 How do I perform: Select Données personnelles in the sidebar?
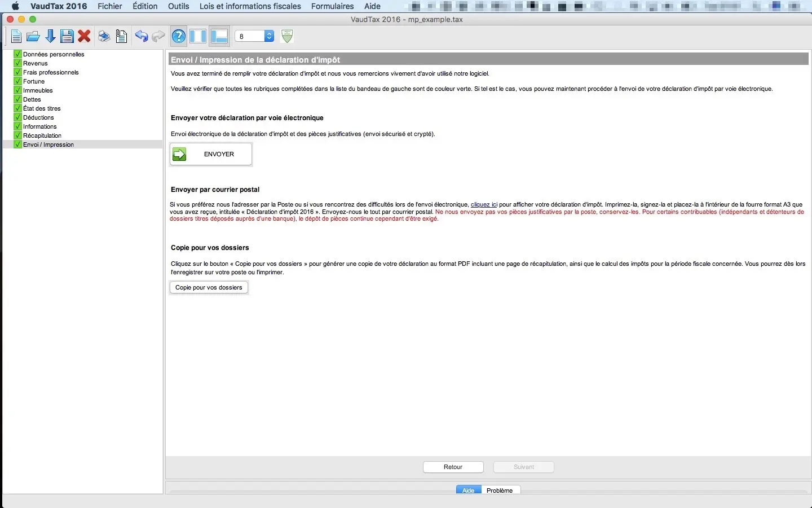(54, 54)
